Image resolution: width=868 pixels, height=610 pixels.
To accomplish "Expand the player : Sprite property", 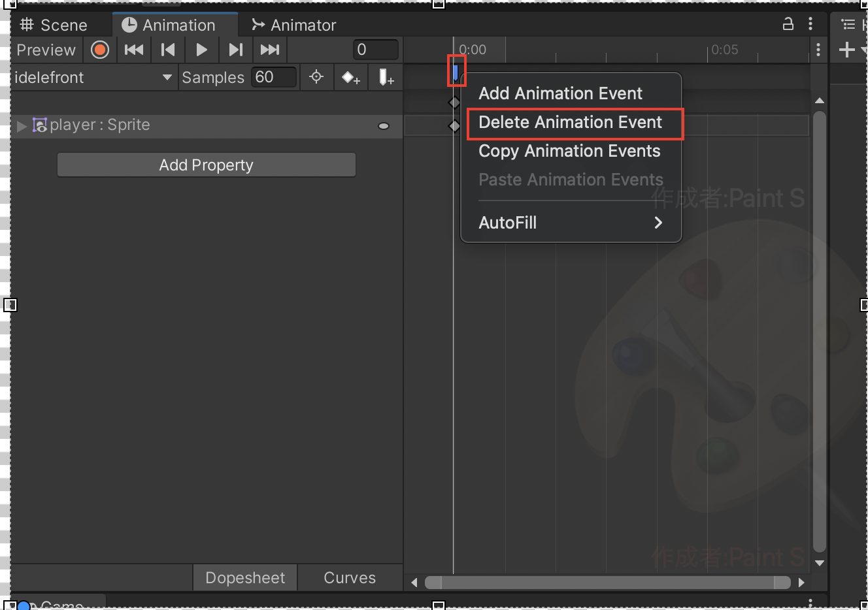I will click(22, 125).
